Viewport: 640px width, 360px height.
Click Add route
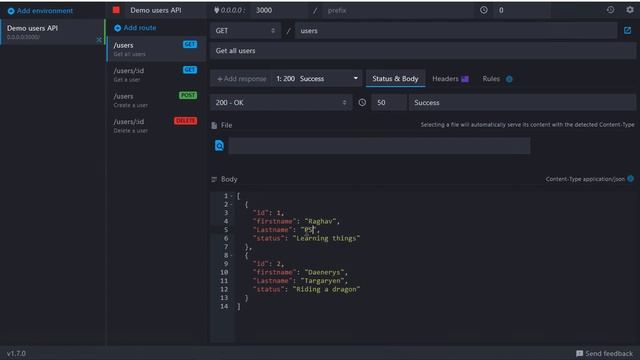pyautogui.click(x=136, y=28)
